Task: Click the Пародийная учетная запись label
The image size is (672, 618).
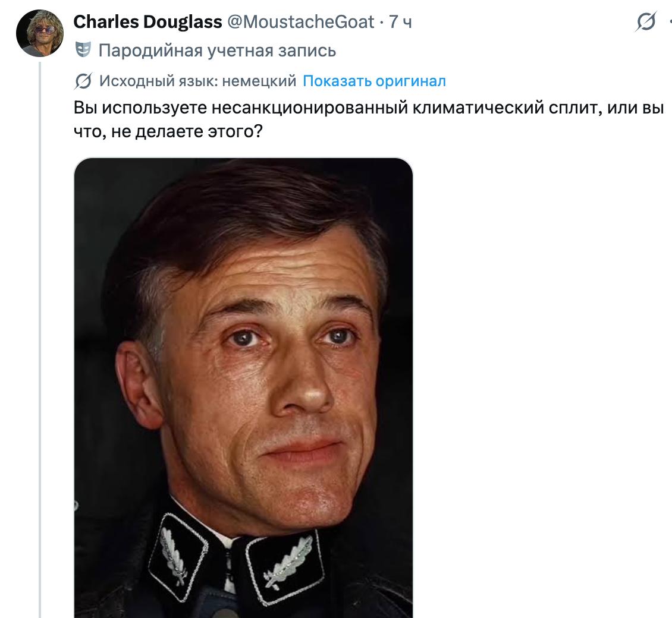Action: coord(217,51)
